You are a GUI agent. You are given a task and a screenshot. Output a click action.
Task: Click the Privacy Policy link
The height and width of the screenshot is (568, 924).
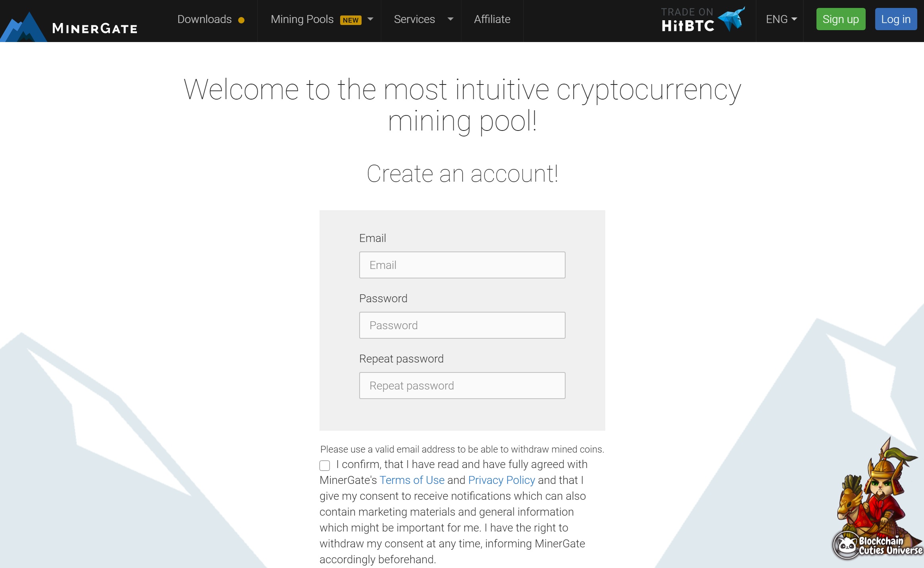click(501, 480)
